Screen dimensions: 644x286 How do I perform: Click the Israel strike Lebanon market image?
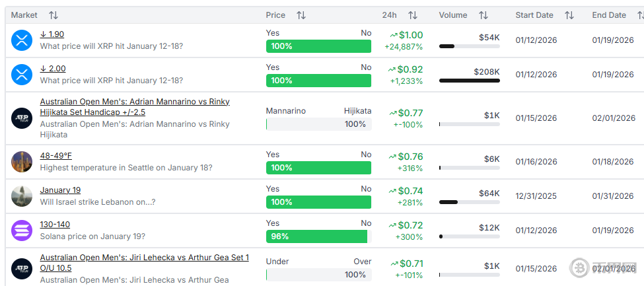[x=22, y=196]
